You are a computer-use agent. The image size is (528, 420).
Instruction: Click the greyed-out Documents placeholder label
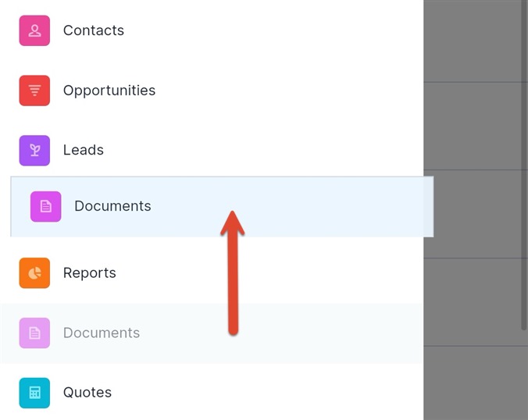pos(102,333)
